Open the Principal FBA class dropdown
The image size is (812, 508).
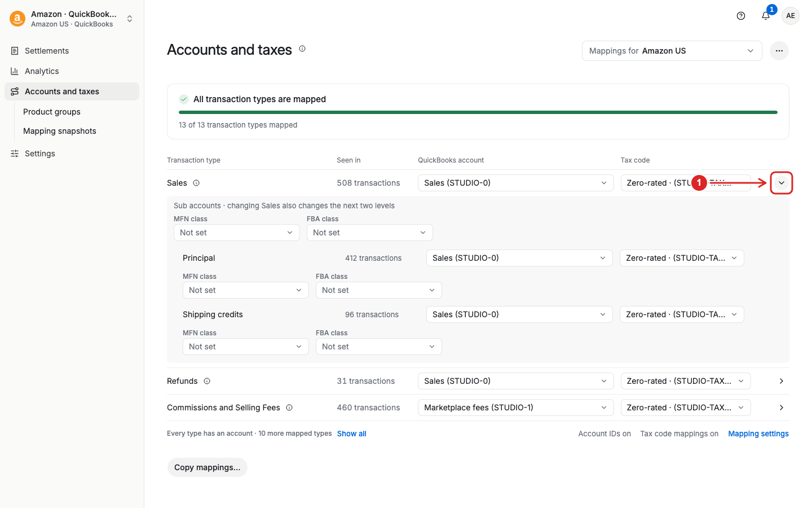pos(379,290)
